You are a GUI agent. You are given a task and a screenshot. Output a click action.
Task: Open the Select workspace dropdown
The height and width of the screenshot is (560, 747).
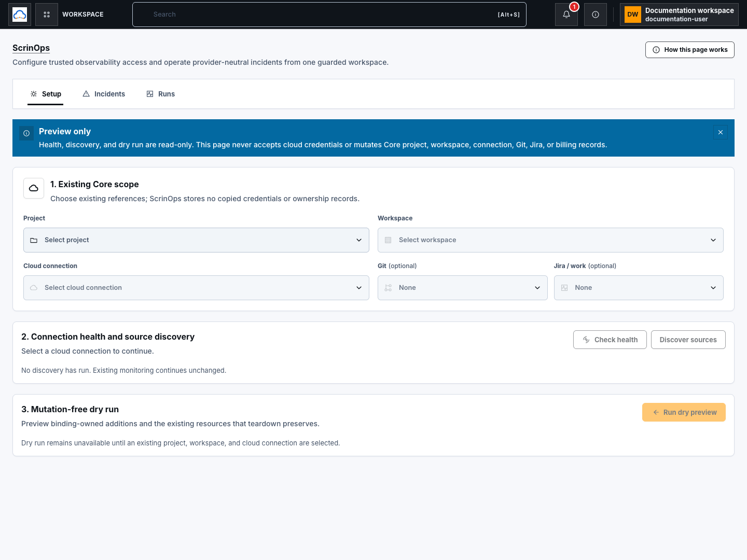550,240
